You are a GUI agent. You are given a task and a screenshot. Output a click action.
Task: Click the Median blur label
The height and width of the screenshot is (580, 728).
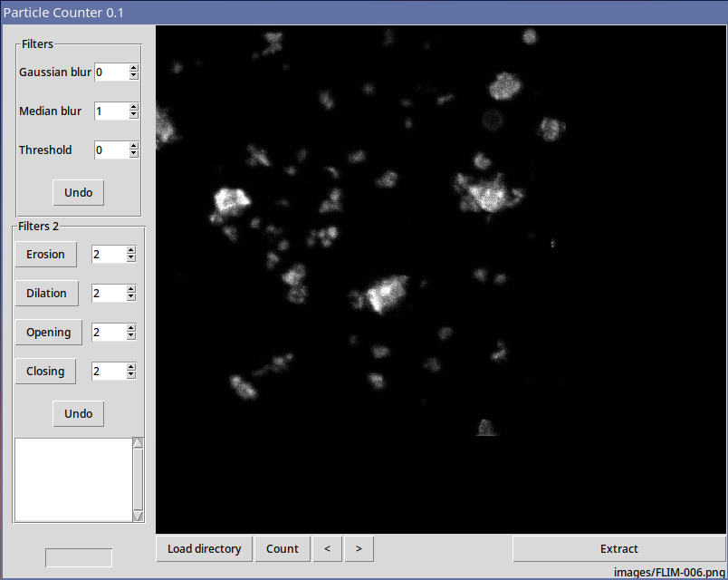pyautogui.click(x=50, y=111)
